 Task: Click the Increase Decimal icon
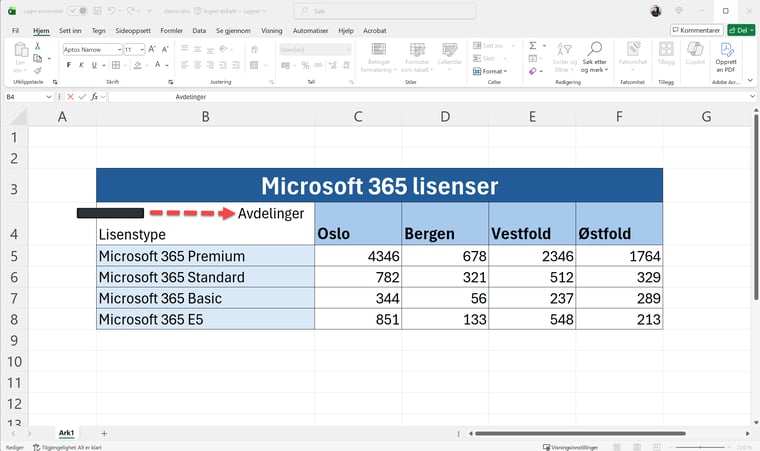coord(333,65)
